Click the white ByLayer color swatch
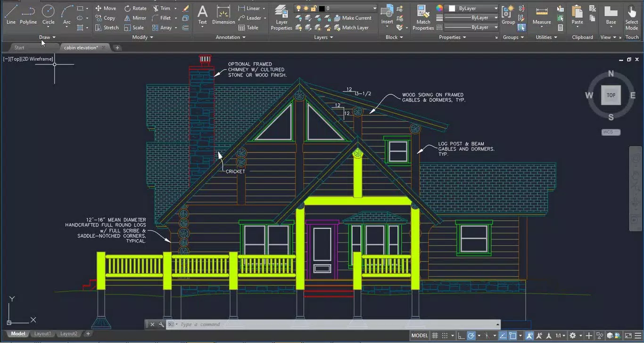 point(452,8)
